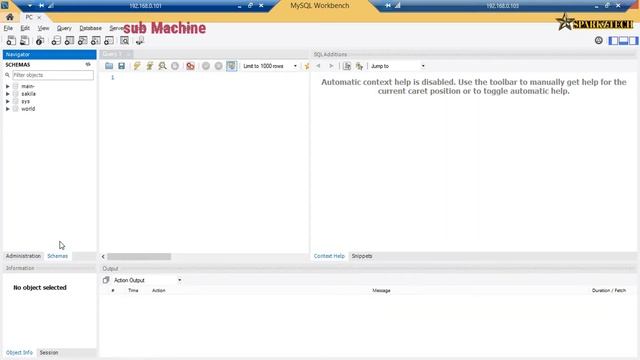The image size is (640, 360).
Task: Toggle auto-commit mode button
Action: tap(231, 66)
